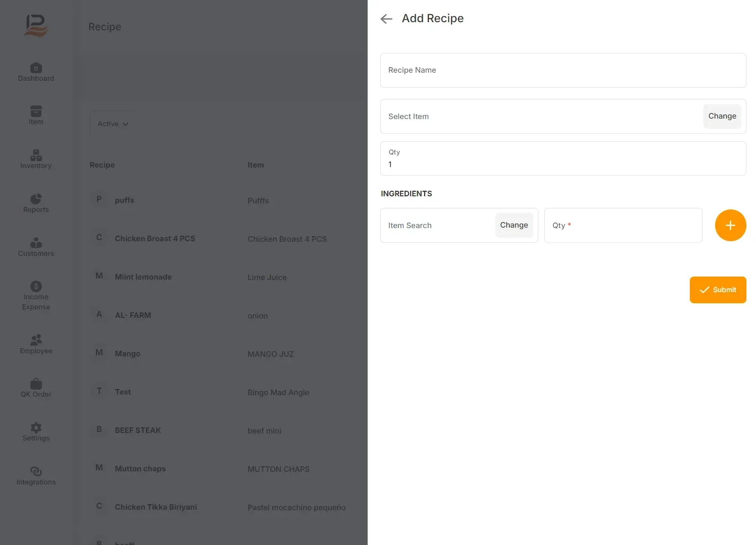This screenshot has width=756, height=545.
Task: Open Employee section in sidebar
Action: pyautogui.click(x=36, y=344)
